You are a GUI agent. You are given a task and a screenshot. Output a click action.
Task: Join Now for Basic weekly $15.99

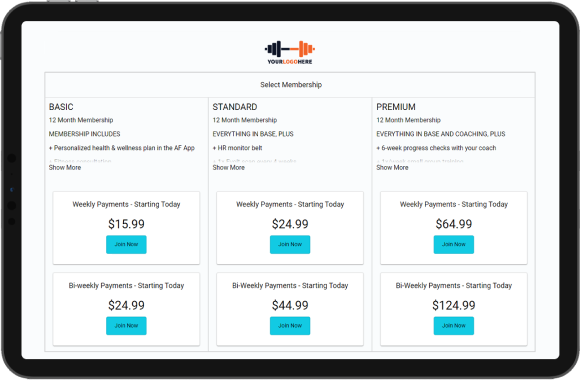pos(126,245)
